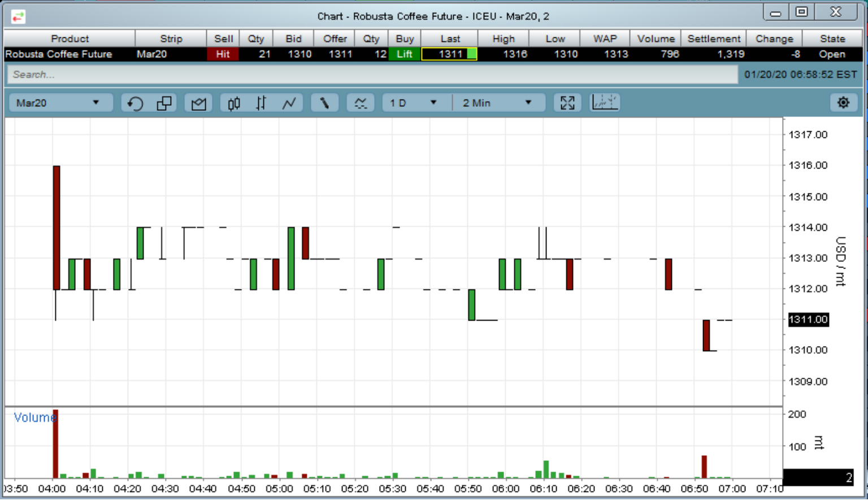This screenshot has width=868, height=501.
Task: Click the refresh chart icon
Action: [135, 103]
